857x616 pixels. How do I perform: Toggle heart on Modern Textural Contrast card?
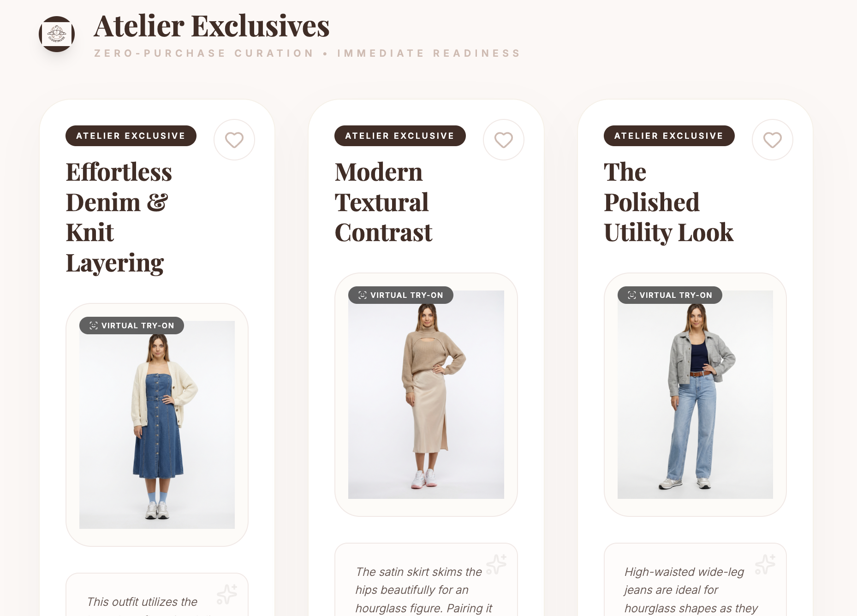coord(504,140)
